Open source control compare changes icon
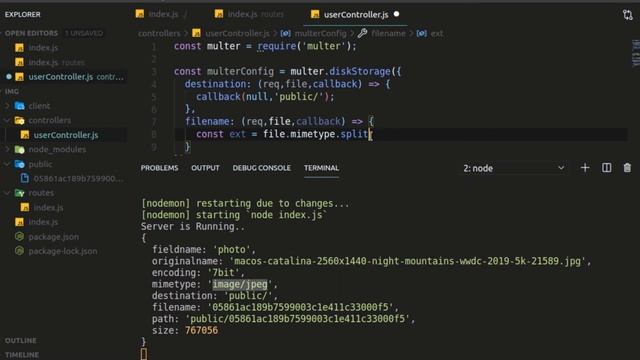The image size is (640, 360). (x=628, y=15)
